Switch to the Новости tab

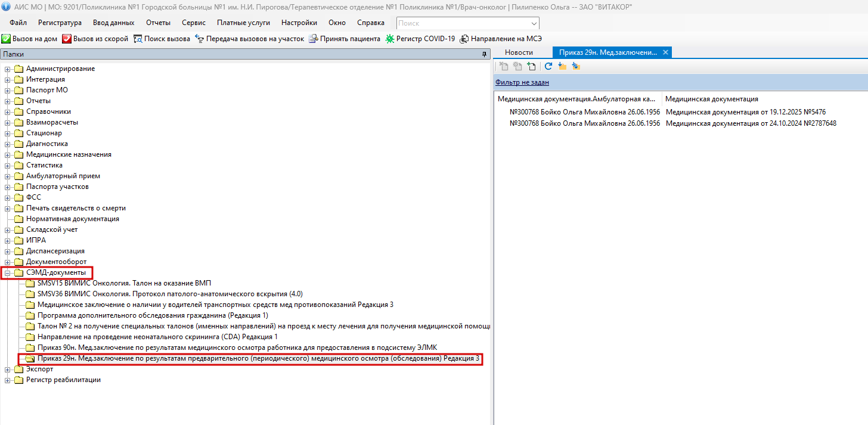click(519, 52)
